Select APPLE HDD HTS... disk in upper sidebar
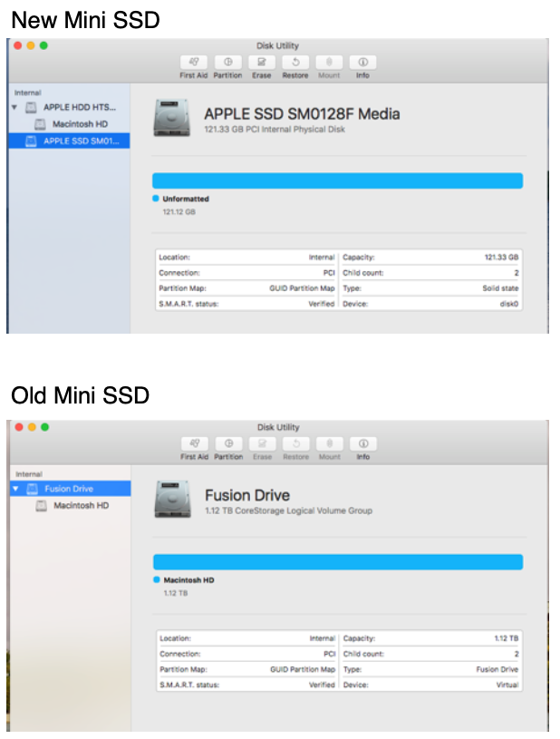560x739 pixels. 69,108
